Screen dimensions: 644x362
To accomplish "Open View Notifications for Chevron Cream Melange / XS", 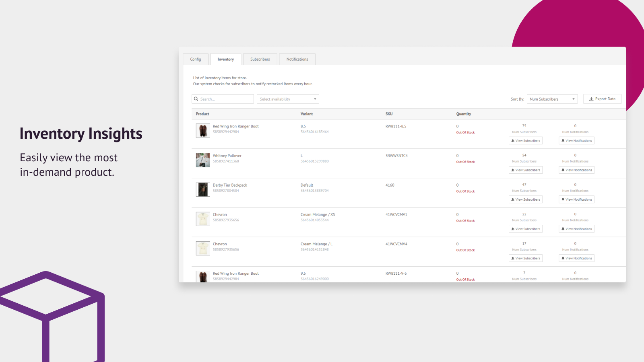I will click(576, 228).
